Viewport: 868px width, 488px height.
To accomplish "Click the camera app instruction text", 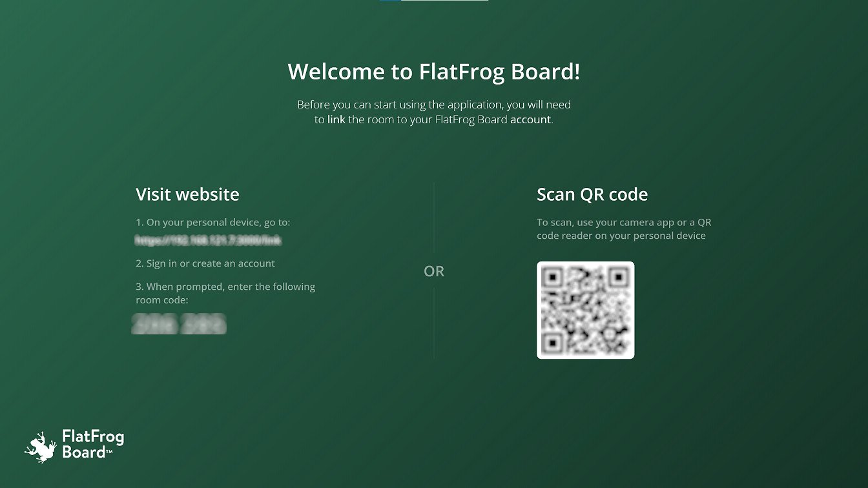I will pyautogui.click(x=623, y=229).
